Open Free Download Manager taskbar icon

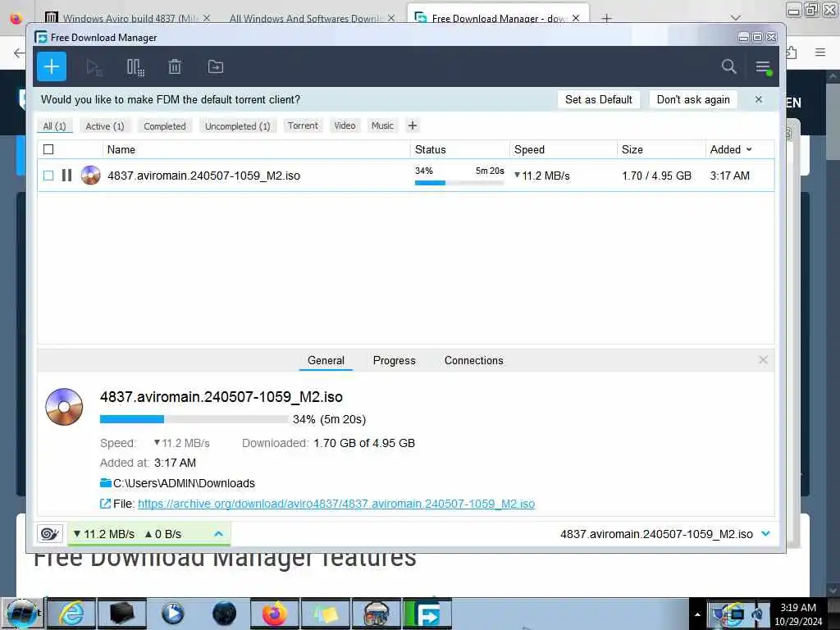click(x=427, y=614)
